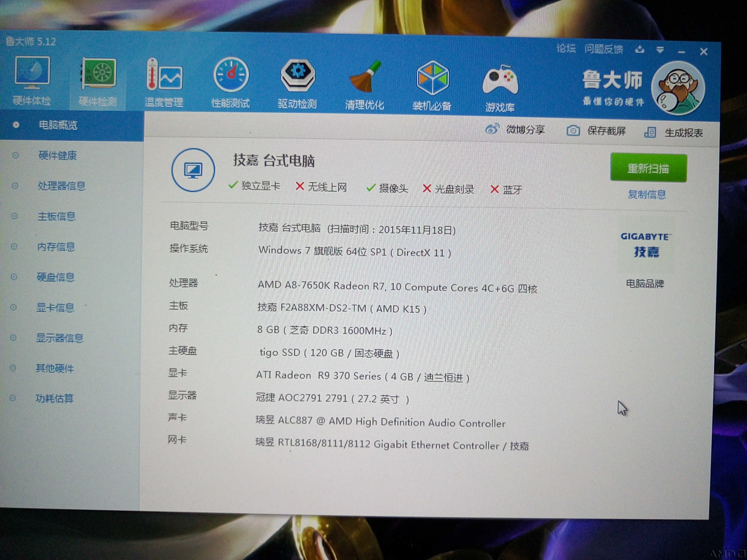Click the 蓝牙 feature indicator
Screen dimensions: 747x560
click(x=506, y=190)
